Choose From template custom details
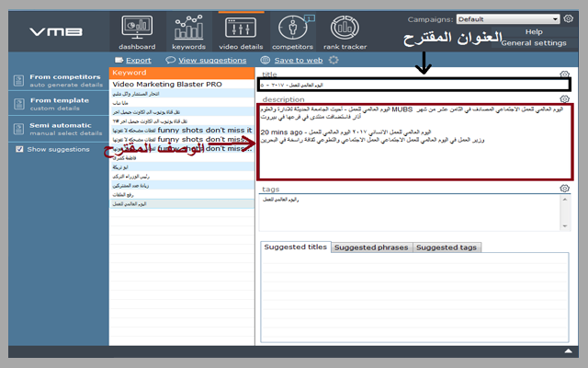 click(59, 104)
